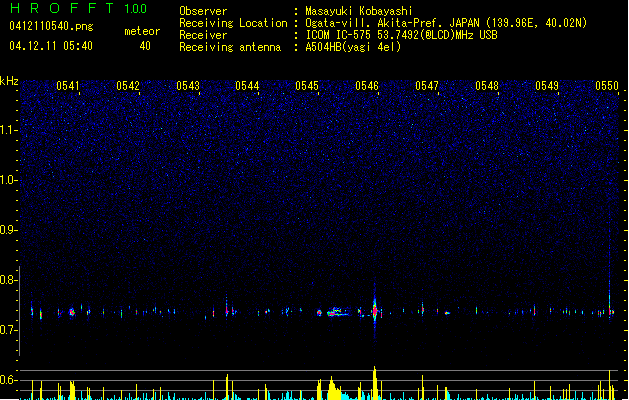Select the filename 0412110540.png
629x400 pixels.
(x=51, y=26)
